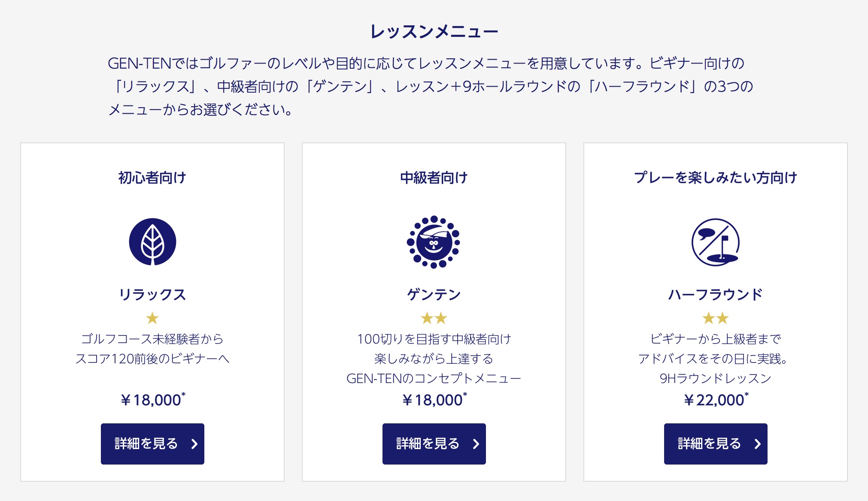Image resolution: width=868 pixels, height=501 pixels.
Task: Click the レッスンメニュー section title
Action: coord(434,31)
